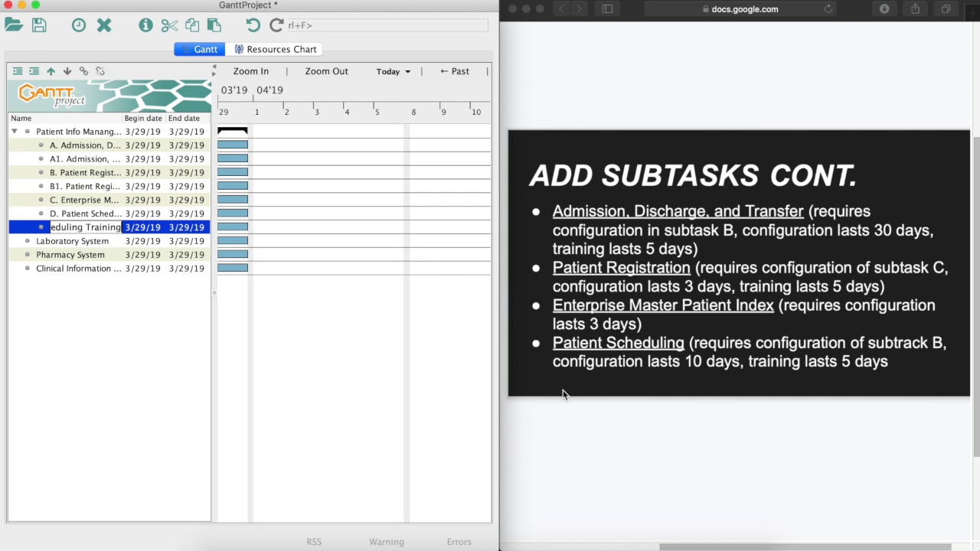The image size is (980, 551).
Task: Redo the last action in GanttProject
Action: 276,25
